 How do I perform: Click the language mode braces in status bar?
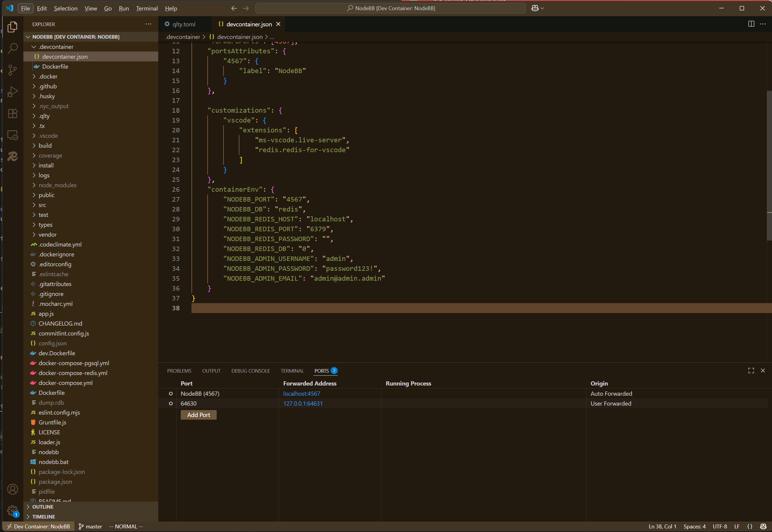(750, 526)
